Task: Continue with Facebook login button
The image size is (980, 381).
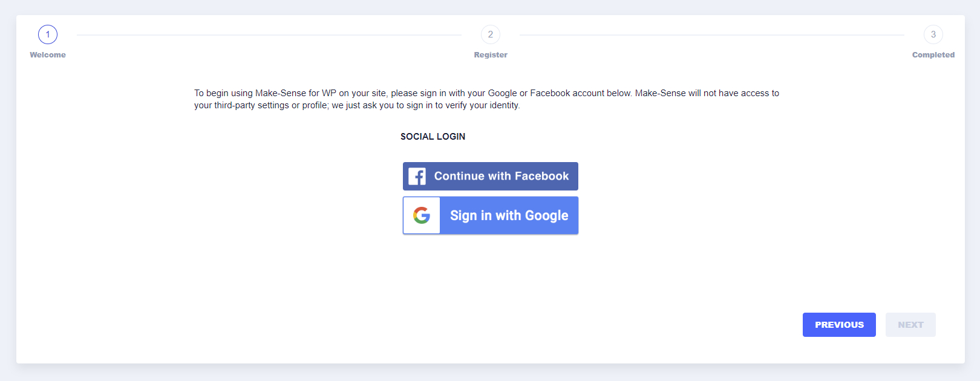Action: (x=491, y=176)
